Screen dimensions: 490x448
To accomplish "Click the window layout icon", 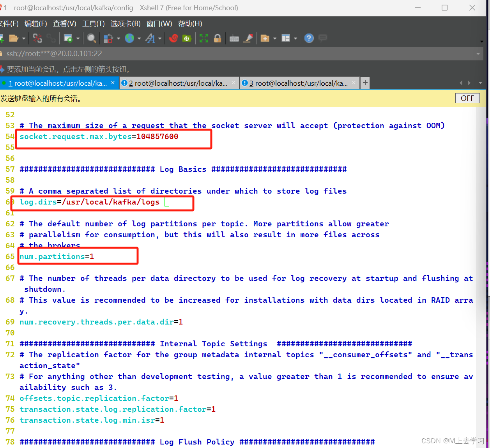I will click(286, 38).
